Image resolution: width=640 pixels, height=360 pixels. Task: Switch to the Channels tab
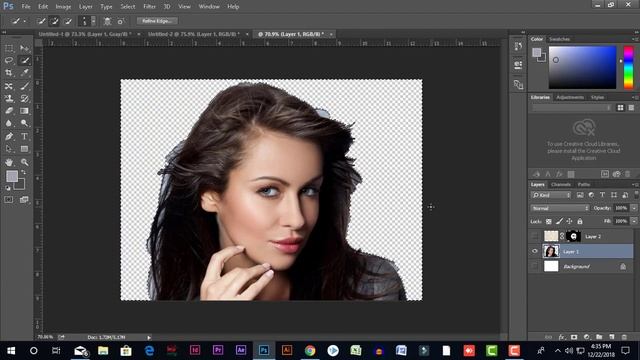pyautogui.click(x=561, y=184)
